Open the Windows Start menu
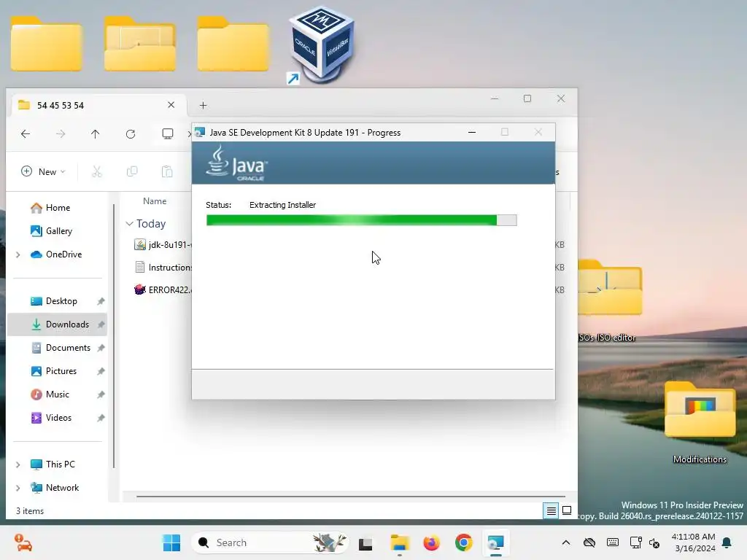 point(171,542)
